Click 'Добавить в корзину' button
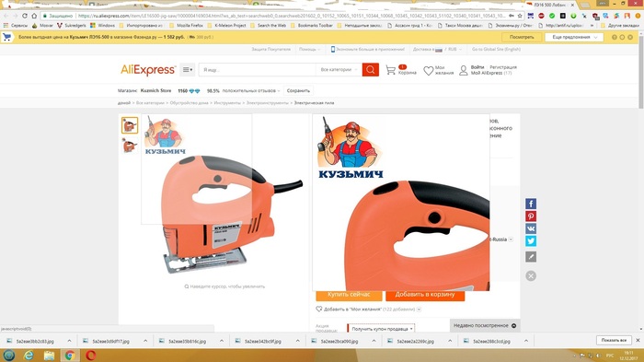 [425, 295]
